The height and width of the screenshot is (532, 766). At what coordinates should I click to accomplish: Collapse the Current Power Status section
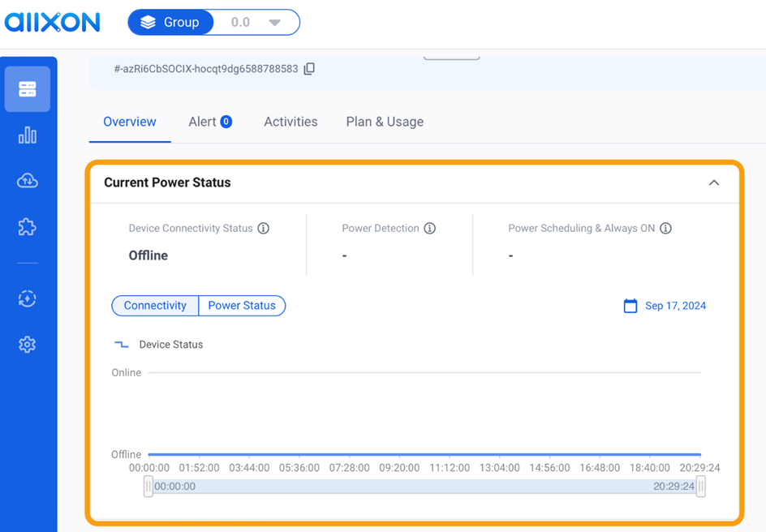[x=714, y=182]
